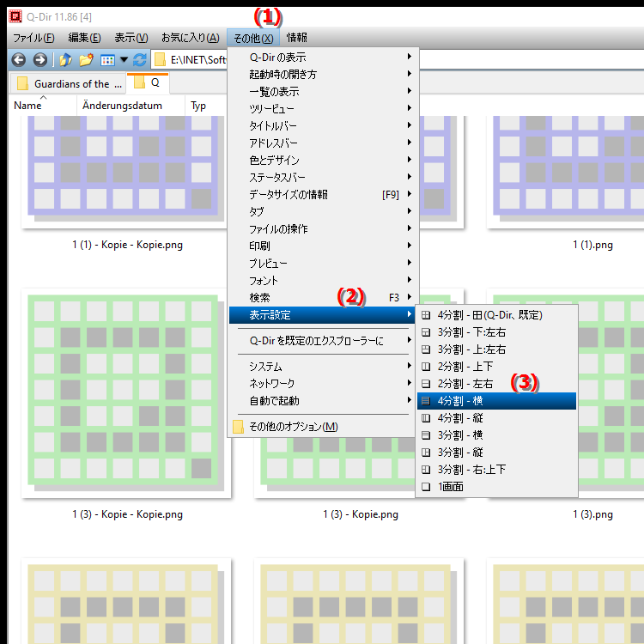Click the new folder toolbar icon
Screen dimensions: 644x644
pyautogui.click(x=86, y=60)
